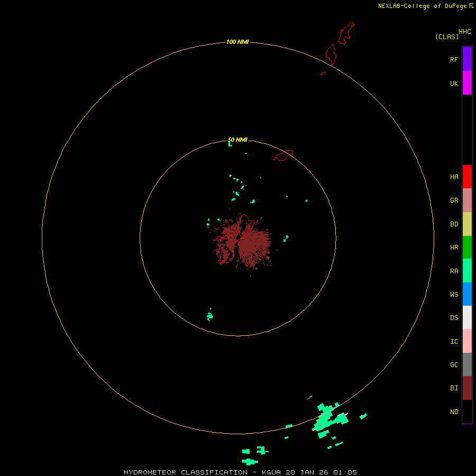Click the GR color swatch in legend
The image size is (476, 476).
pos(467,200)
